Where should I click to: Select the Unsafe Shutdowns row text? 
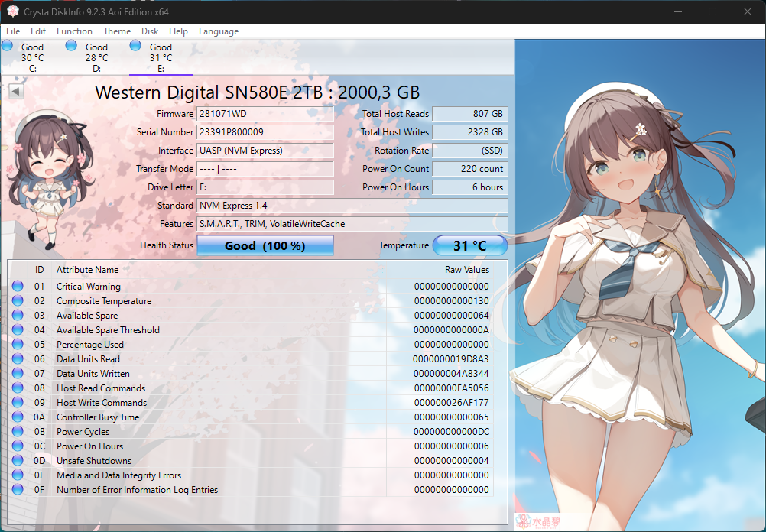(94, 461)
